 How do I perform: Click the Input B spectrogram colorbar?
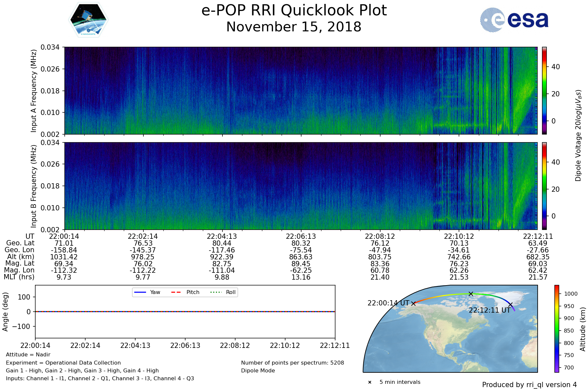(544, 186)
